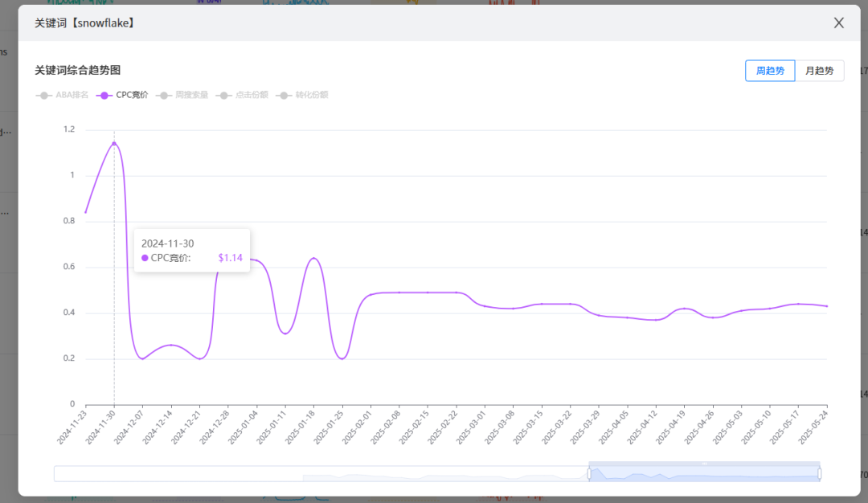Click the 2025-01-18 data point peak

tap(314, 259)
